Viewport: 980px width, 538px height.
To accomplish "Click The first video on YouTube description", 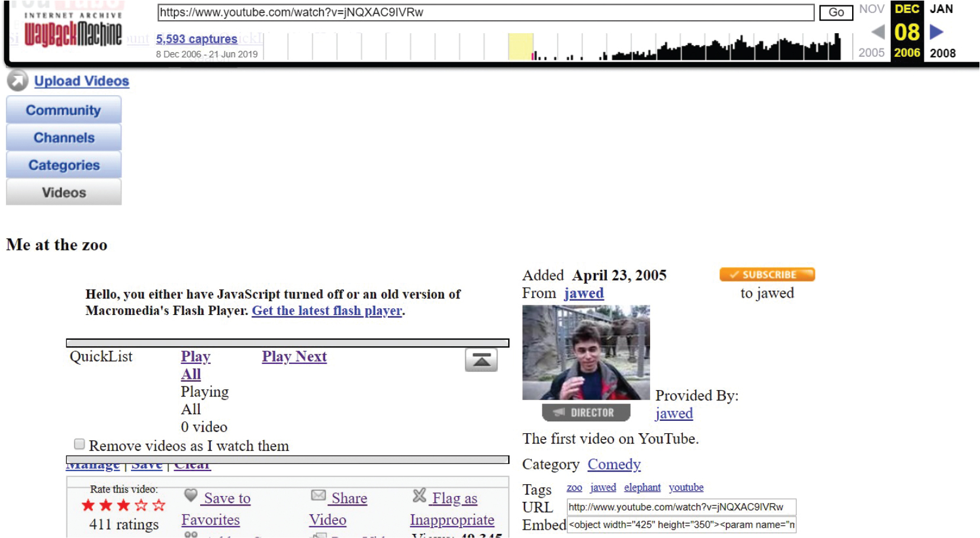I will pyautogui.click(x=611, y=439).
